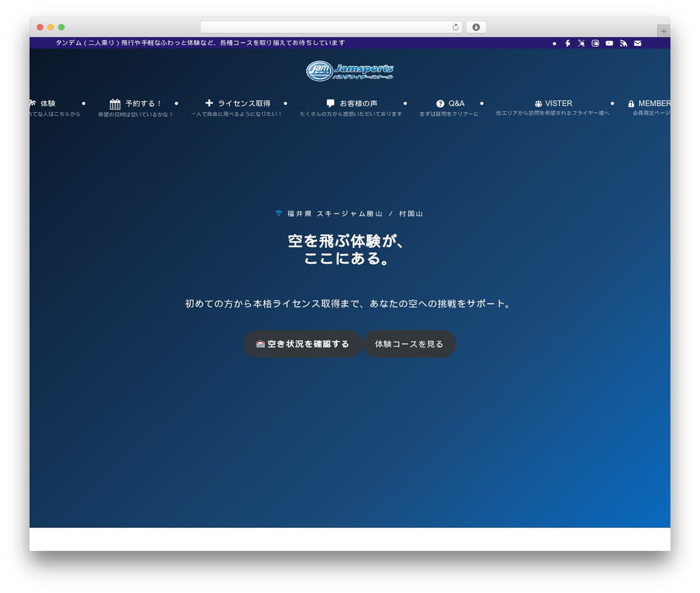Click the people group icon beside VISTER
This screenshot has height=593, width=700.
[x=539, y=103]
